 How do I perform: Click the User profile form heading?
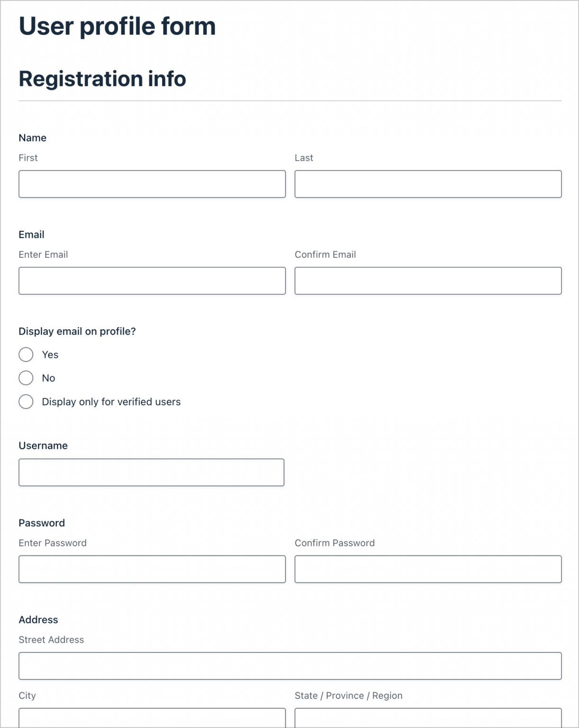(x=117, y=27)
